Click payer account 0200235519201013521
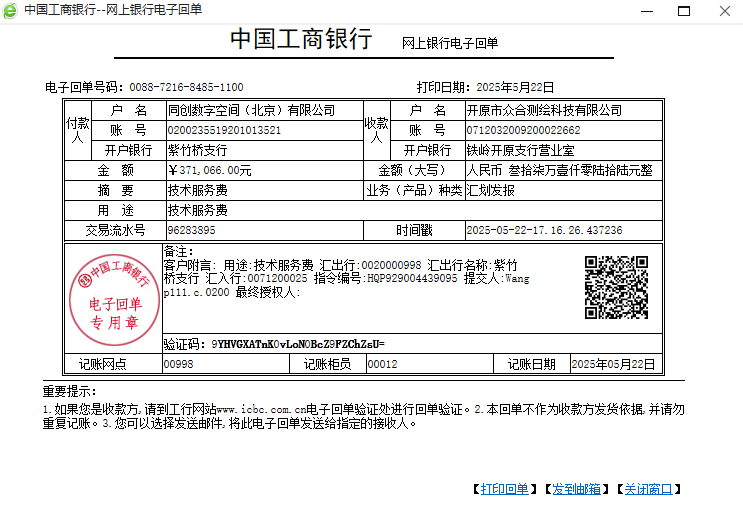The image size is (743, 530). tap(224, 130)
